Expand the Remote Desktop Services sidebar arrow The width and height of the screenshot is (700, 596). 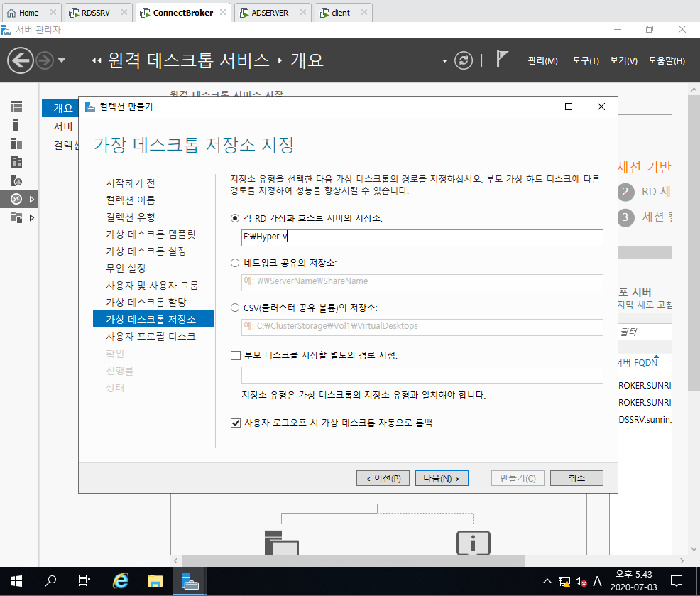(32, 200)
